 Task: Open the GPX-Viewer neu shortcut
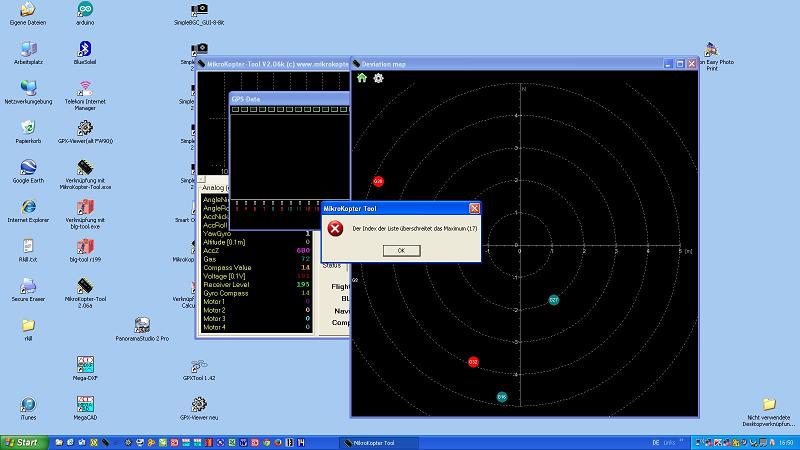click(199, 408)
